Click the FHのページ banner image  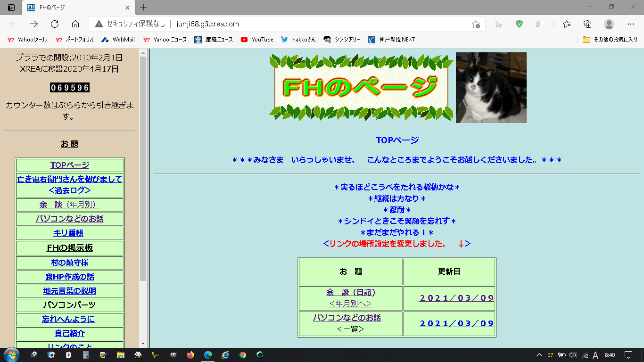(361, 87)
